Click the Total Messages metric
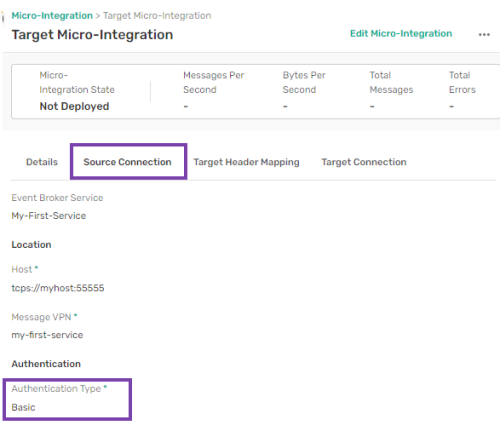The image size is (500, 431). point(391,82)
